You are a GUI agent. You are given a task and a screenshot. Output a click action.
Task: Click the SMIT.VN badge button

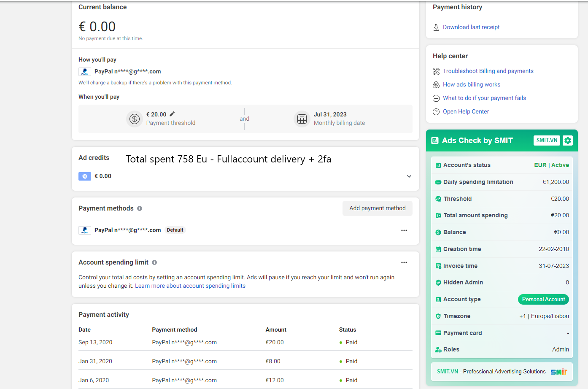(x=547, y=140)
